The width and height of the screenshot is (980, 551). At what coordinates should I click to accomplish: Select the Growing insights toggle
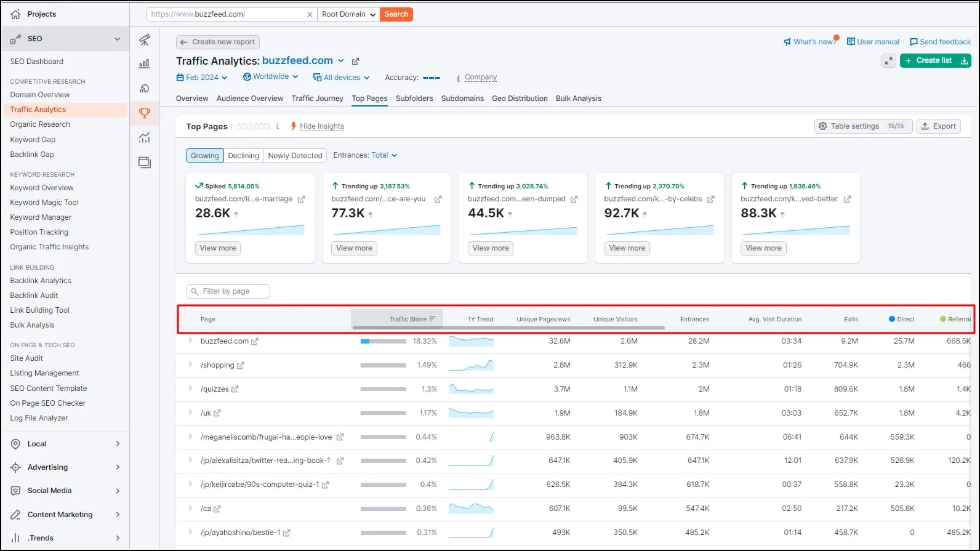[204, 156]
